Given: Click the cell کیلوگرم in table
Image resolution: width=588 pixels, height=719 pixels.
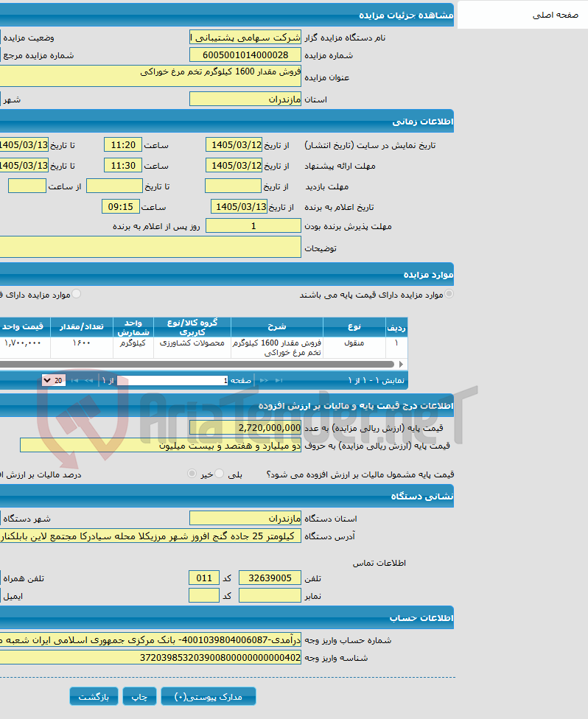Looking at the screenshot, I should [x=133, y=348].
